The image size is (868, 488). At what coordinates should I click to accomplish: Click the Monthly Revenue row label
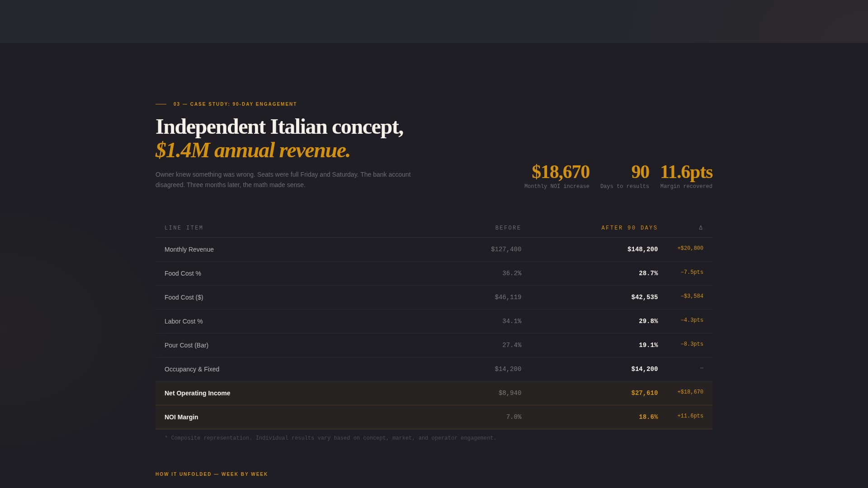point(189,249)
